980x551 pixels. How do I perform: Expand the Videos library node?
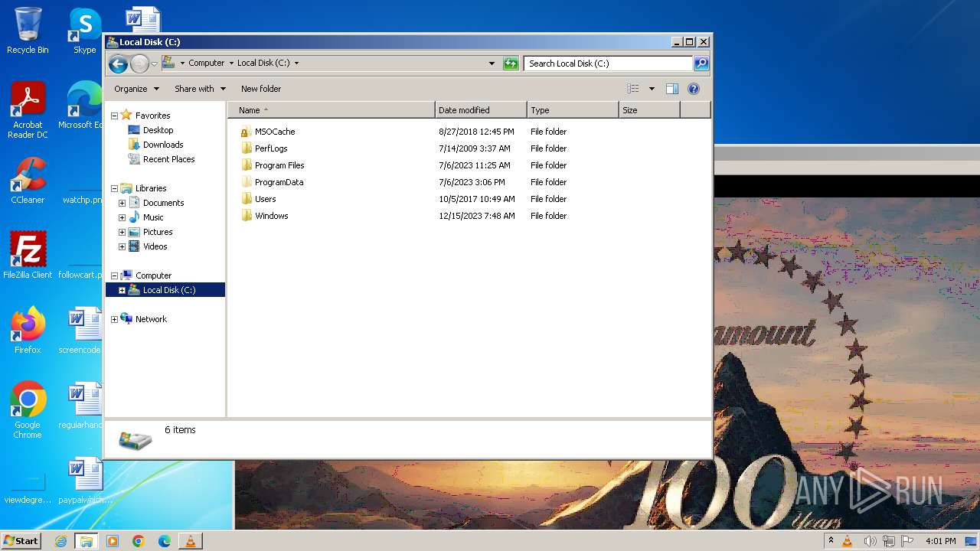coord(122,246)
